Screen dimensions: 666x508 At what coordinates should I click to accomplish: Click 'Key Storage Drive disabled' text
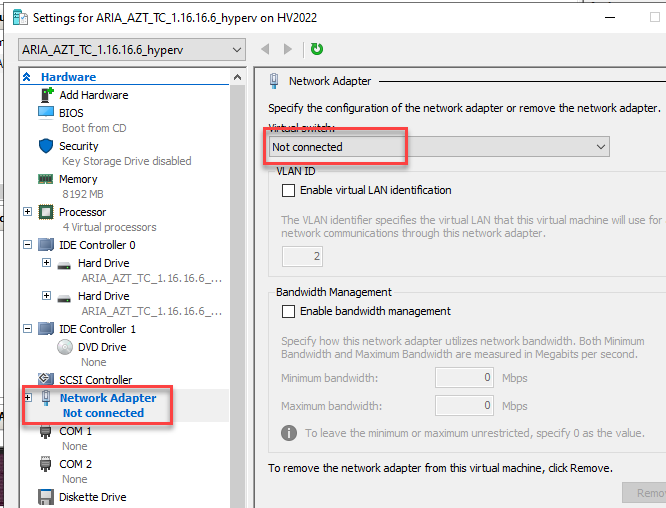click(127, 161)
